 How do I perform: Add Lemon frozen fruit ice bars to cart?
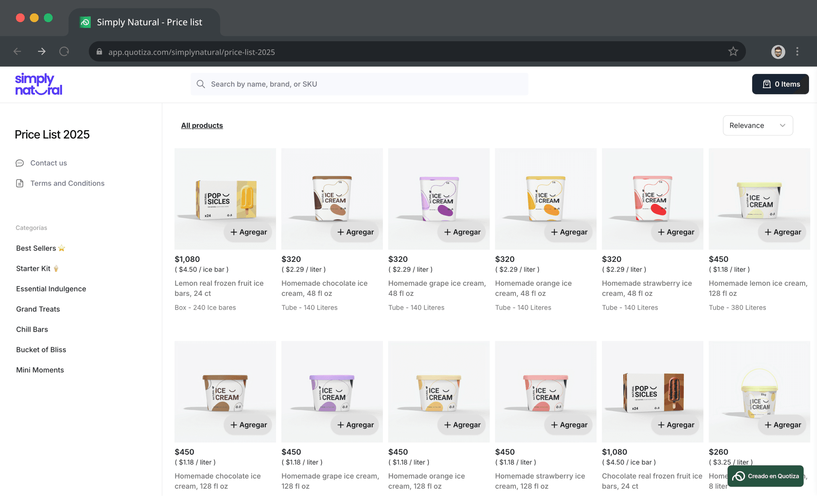coord(249,232)
